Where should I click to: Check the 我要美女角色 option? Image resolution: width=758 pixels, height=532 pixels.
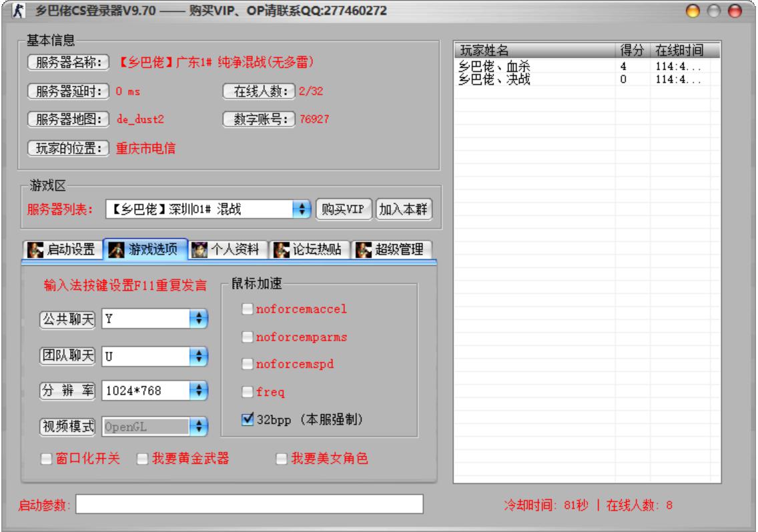(282, 459)
